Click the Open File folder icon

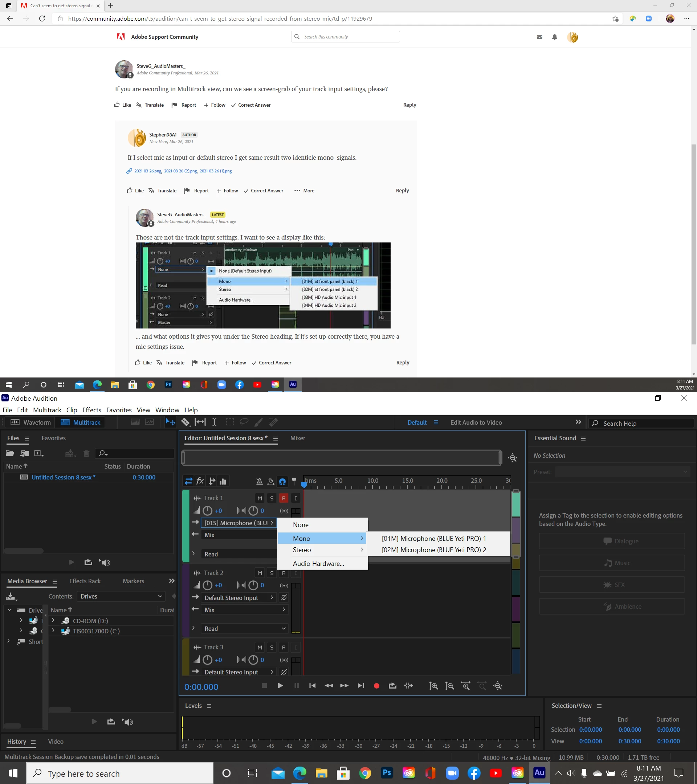(x=10, y=453)
